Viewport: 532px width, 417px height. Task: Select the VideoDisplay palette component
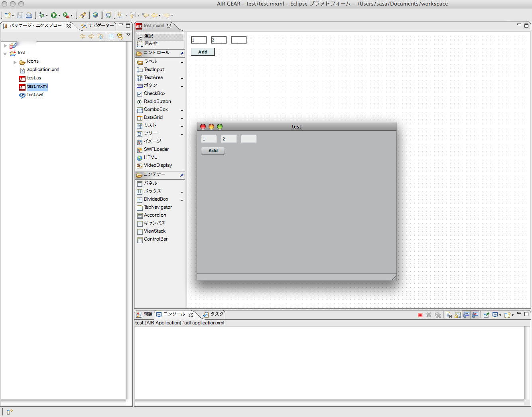point(158,165)
